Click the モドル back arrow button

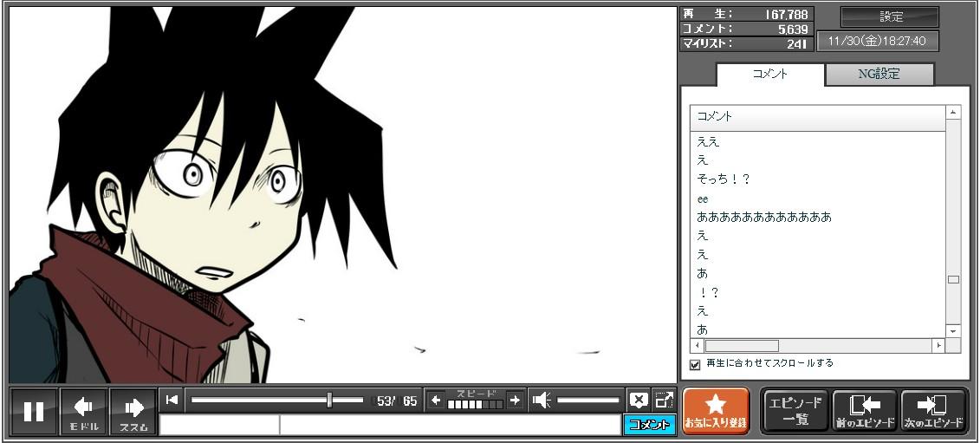coord(84,411)
